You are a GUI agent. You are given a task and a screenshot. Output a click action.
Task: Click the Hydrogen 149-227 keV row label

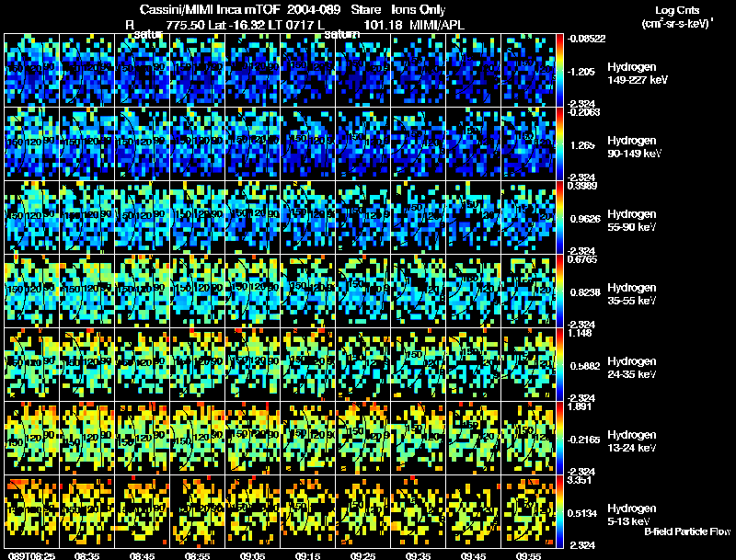pyautogui.click(x=638, y=74)
